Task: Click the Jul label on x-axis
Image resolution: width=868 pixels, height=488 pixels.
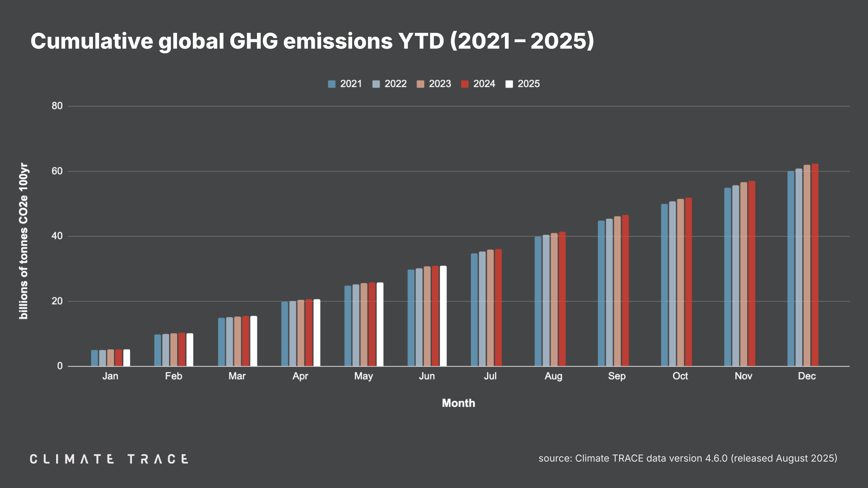Action: point(490,376)
